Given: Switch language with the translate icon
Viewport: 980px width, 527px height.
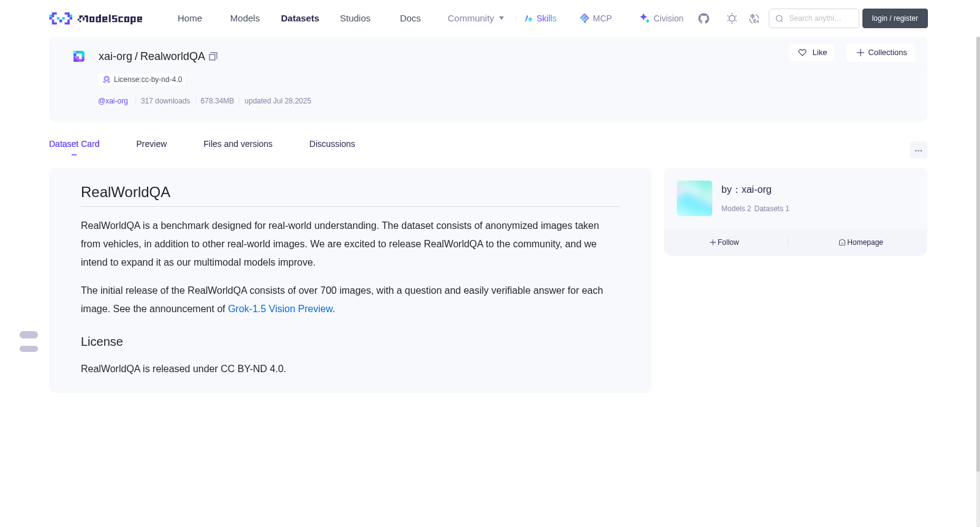Looking at the screenshot, I should (x=754, y=18).
